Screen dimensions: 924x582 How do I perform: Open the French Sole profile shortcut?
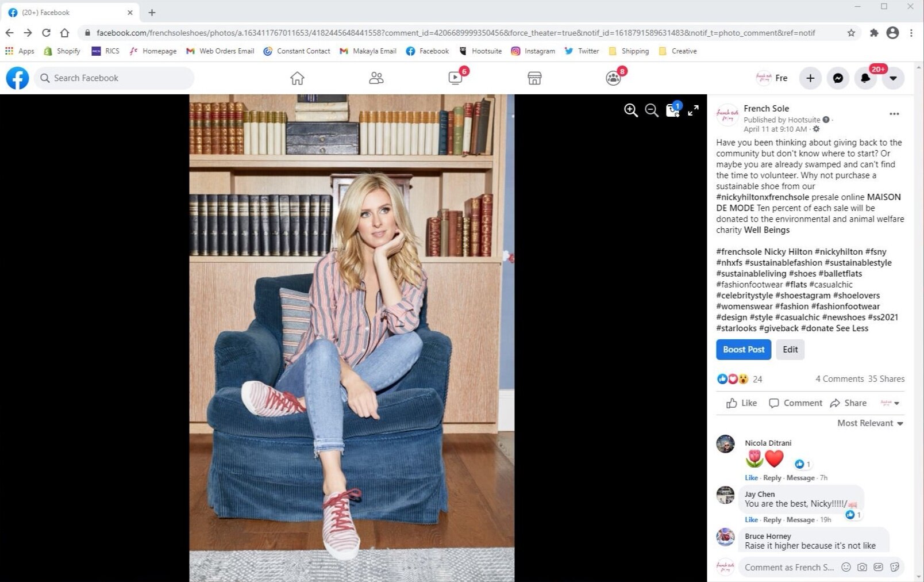tap(772, 78)
